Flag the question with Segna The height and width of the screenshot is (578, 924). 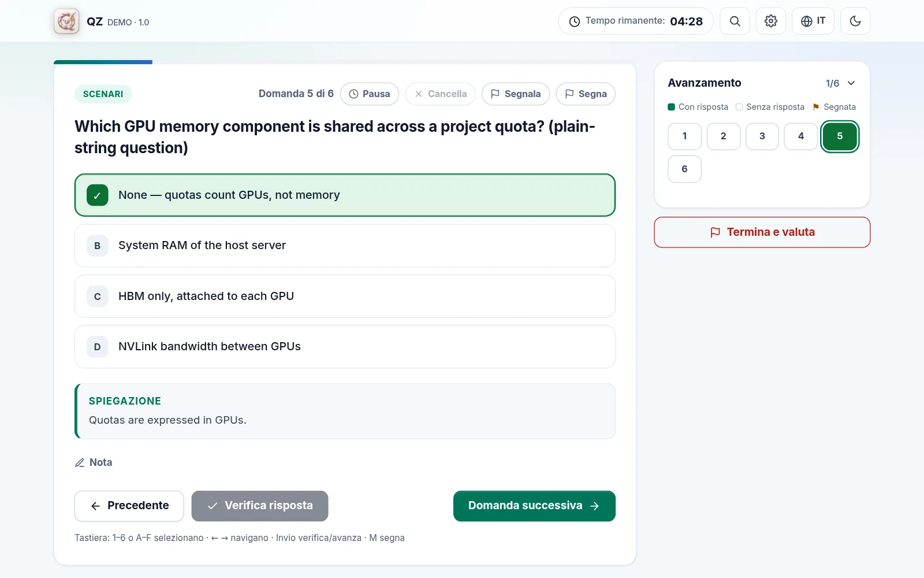click(x=586, y=94)
